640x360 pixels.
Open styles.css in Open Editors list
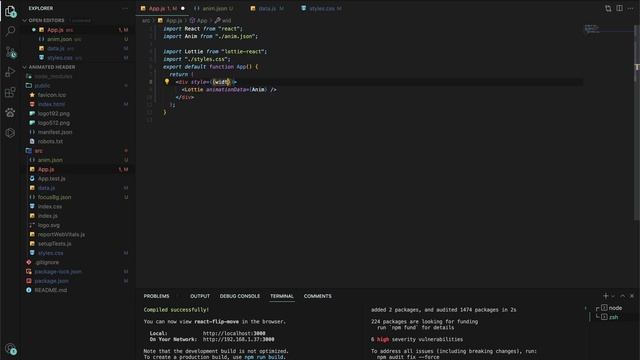pos(78,58)
